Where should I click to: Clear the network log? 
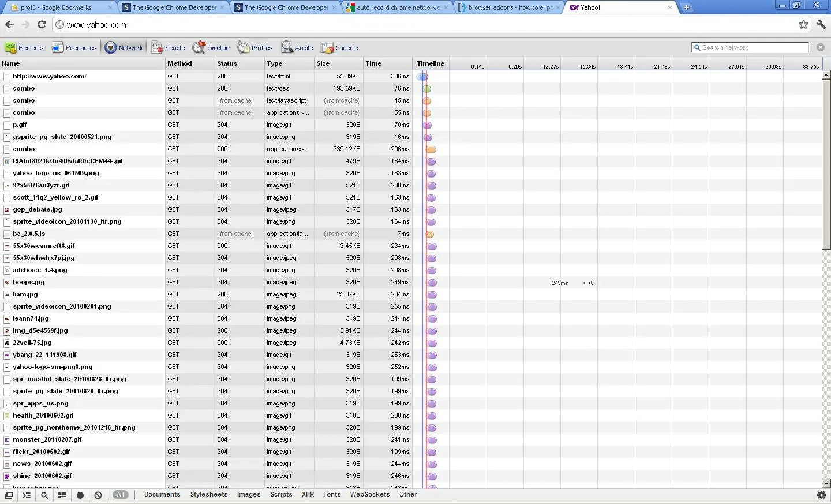[98, 495]
